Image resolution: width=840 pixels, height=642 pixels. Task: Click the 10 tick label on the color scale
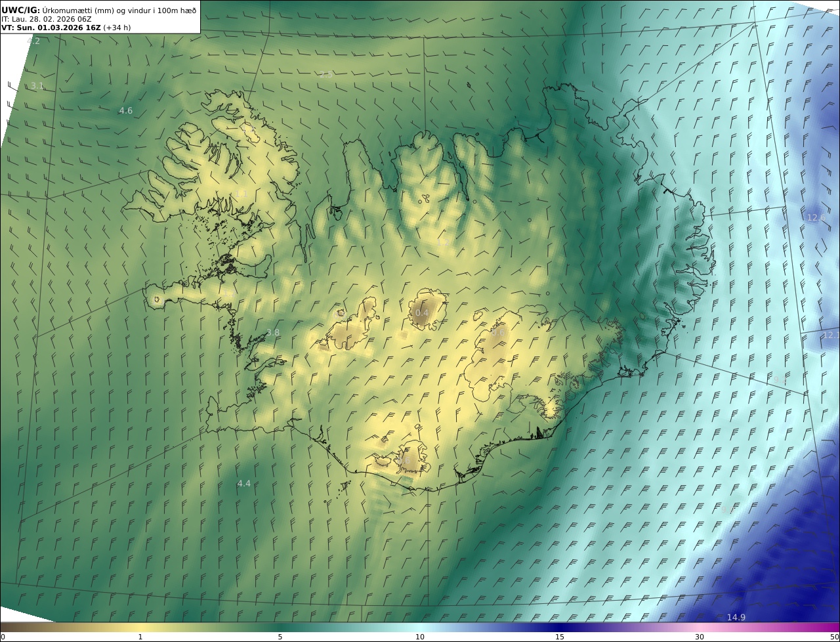click(x=420, y=637)
